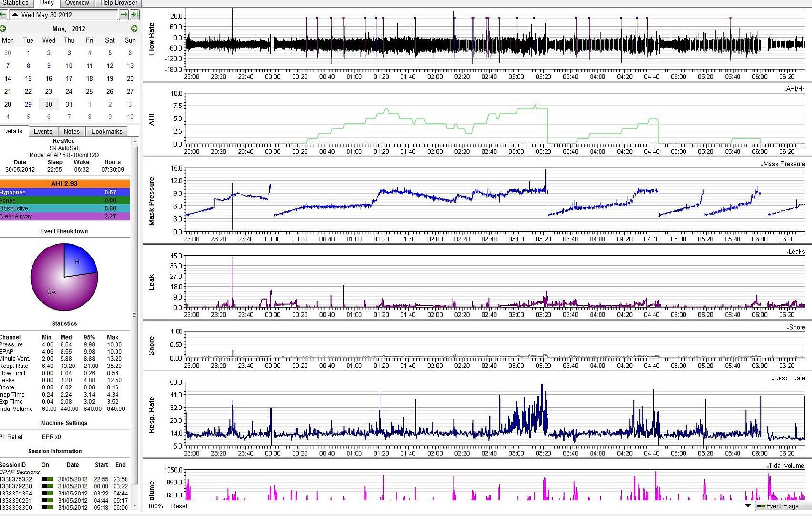The width and height of the screenshot is (812, 516).
Task: Toggle session 1338375322 on/off
Action: (x=47, y=479)
